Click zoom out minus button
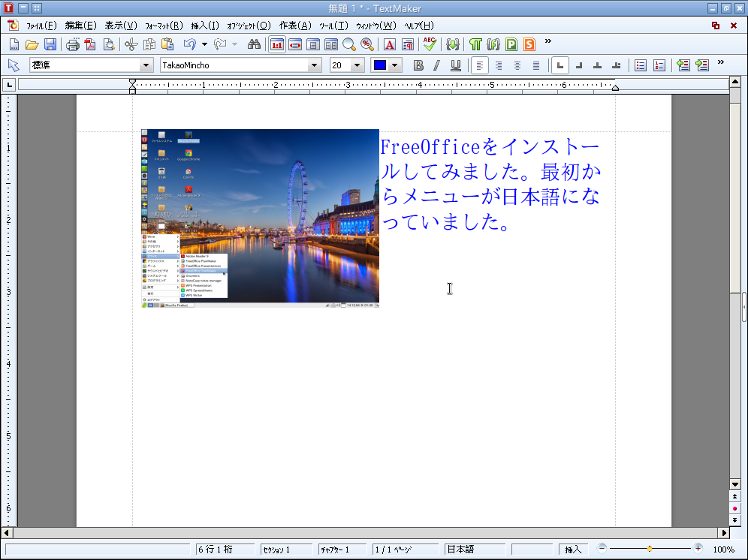 point(602,549)
